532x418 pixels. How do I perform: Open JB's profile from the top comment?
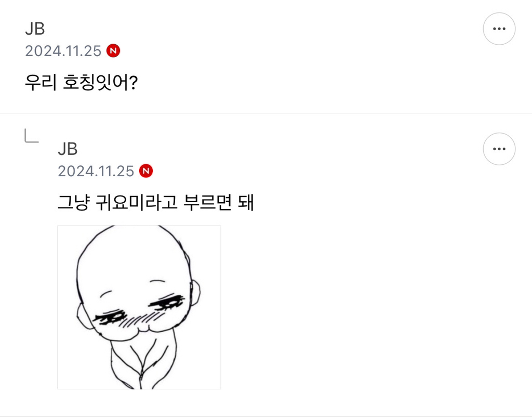[35, 29]
